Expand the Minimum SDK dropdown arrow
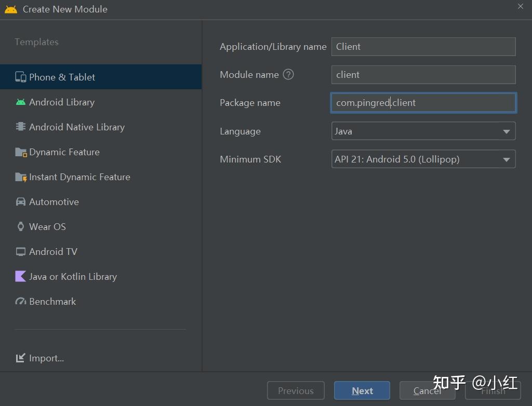532x406 pixels. 506,159
